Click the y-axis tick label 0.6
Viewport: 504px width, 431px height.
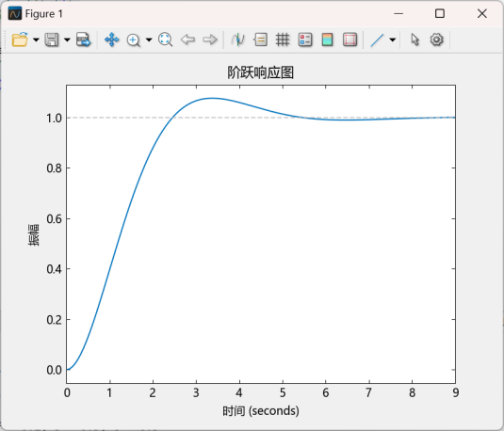click(x=54, y=219)
